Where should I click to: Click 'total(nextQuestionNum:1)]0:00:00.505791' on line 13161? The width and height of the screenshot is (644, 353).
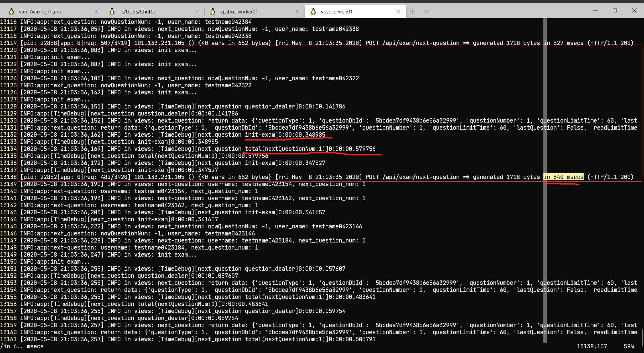click(310, 339)
